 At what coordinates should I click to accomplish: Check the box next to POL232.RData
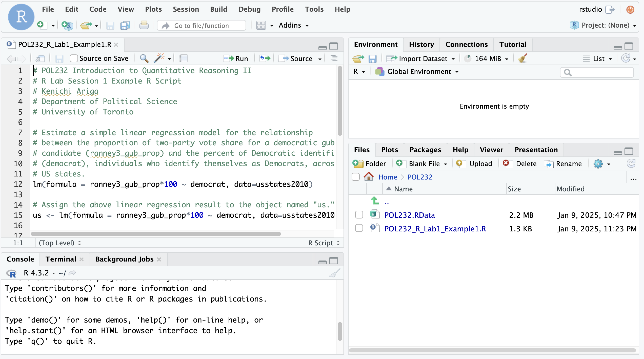point(359,215)
